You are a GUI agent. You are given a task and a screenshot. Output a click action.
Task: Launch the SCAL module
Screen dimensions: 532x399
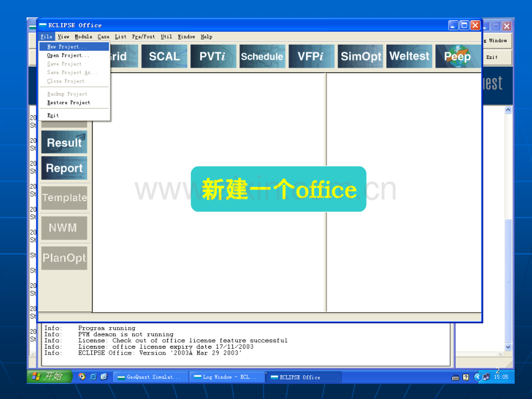[x=164, y=56]
